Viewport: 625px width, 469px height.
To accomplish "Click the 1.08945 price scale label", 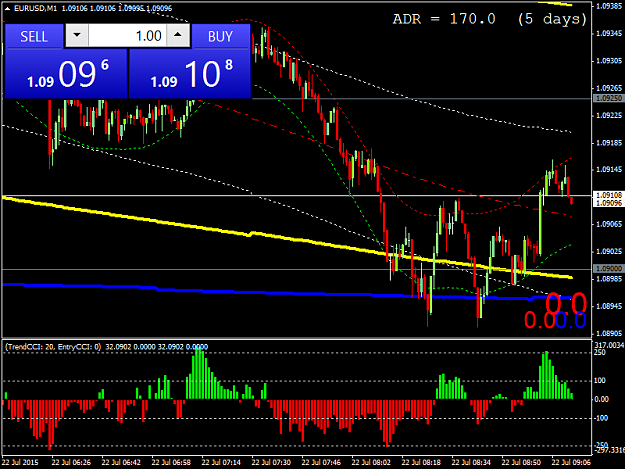I will click(609, 306).
